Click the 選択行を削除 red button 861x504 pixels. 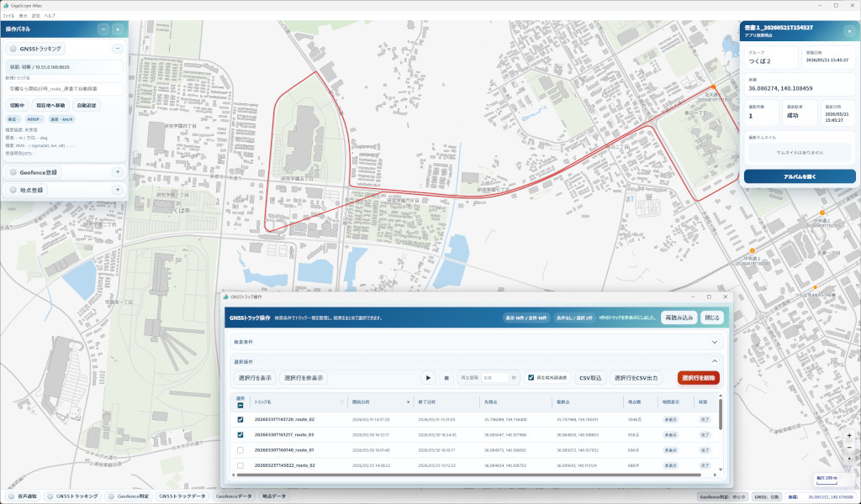point(699,378)
